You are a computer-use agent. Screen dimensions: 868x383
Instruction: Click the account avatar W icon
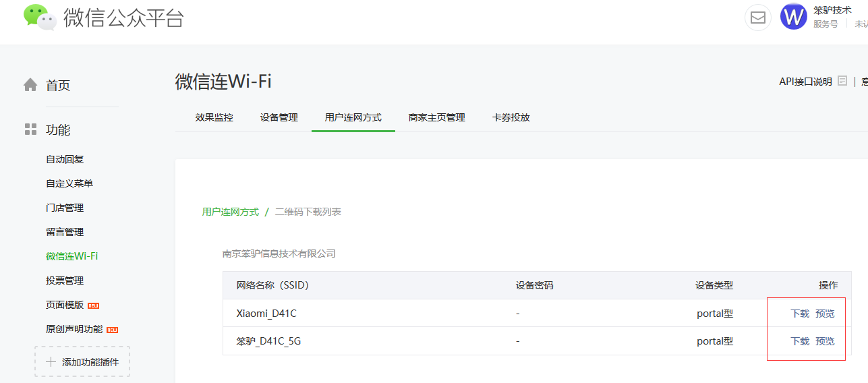point(793,17)
